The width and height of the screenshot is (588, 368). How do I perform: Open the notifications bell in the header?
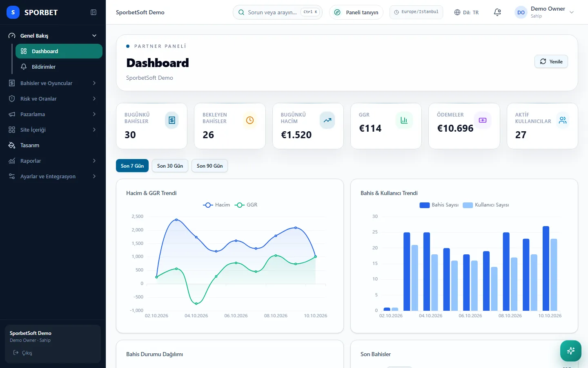[497, 12]
